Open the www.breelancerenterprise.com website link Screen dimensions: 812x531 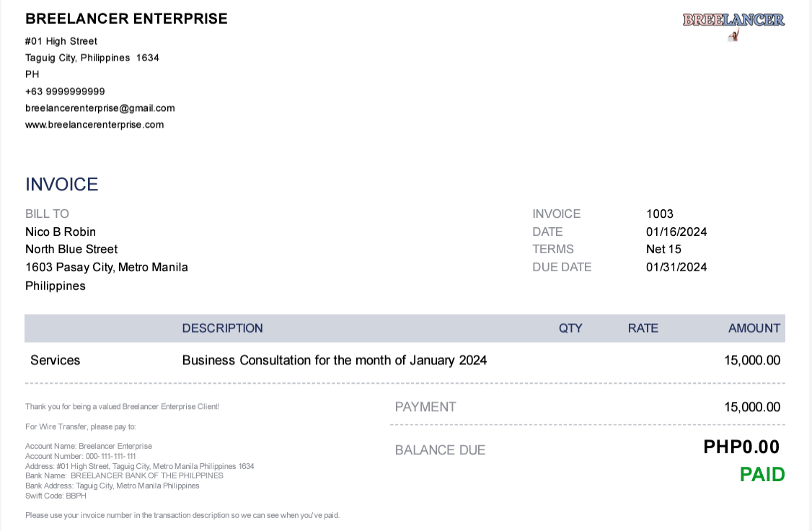(94, 125)
